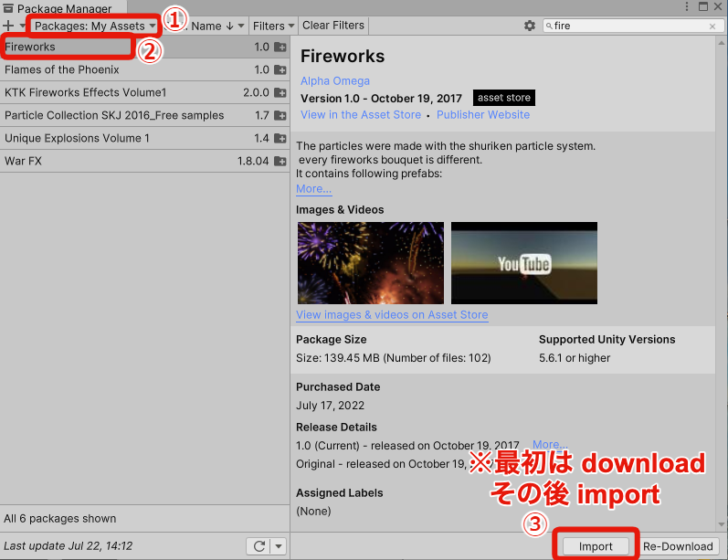This screenshot has width=728, height=560.
Task: Open the Filters dropdown
Action: click(x=273, y=26)
